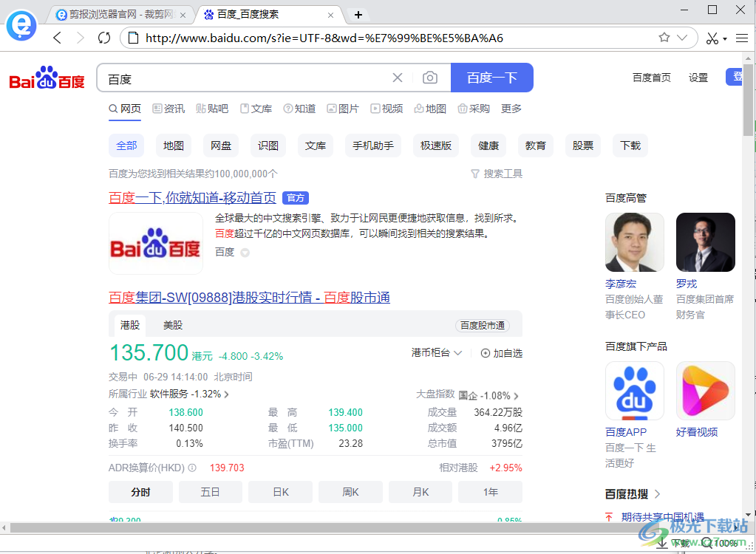Open the 百度首页 link
Viewport: 756px width, 554px height.
point(651,78)
